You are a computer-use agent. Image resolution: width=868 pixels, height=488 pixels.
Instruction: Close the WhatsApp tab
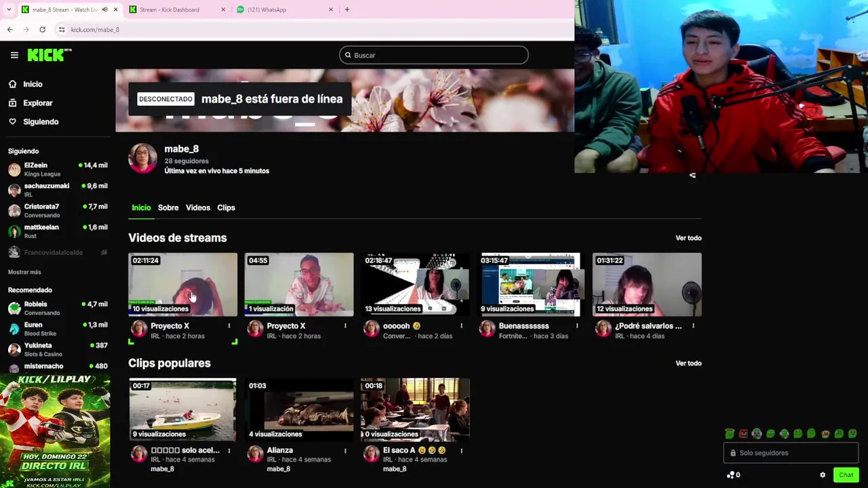pyautogui.click(x=331, y=9)
